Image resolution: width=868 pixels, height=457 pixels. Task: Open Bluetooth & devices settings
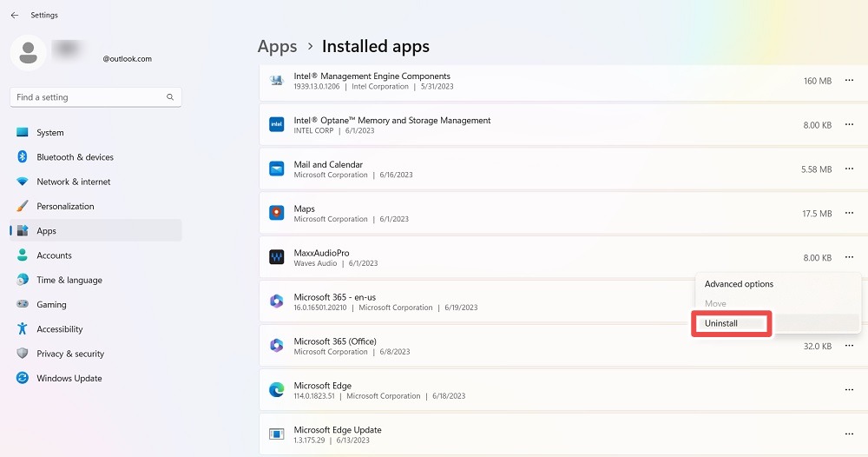95,156
